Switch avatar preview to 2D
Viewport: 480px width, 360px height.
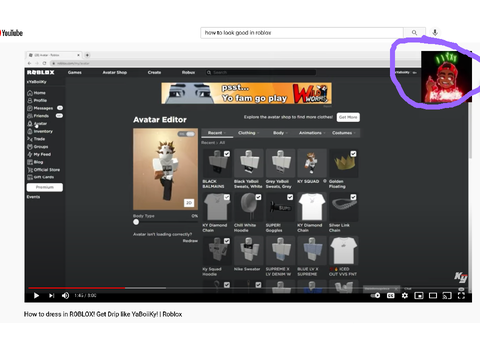coord(189,203)
